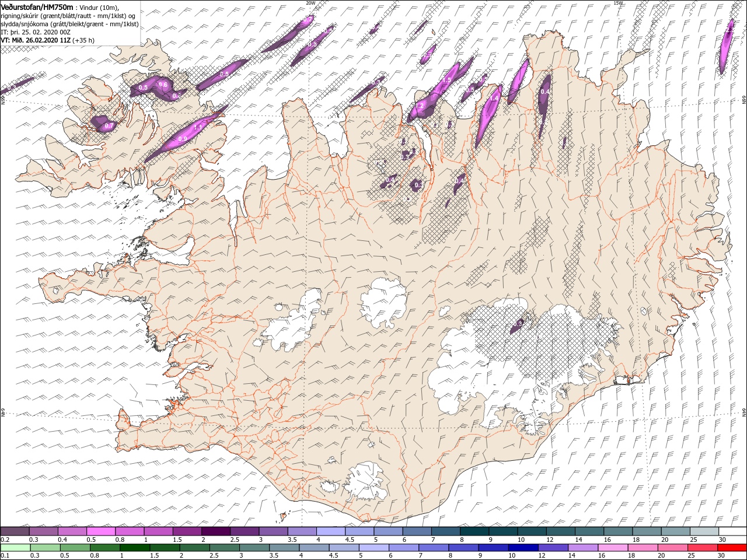The height and width of the screenshot is (560, 747).
Task: Click the dusky plum 0.2 snow legend swatch
Action: [15, 531]
